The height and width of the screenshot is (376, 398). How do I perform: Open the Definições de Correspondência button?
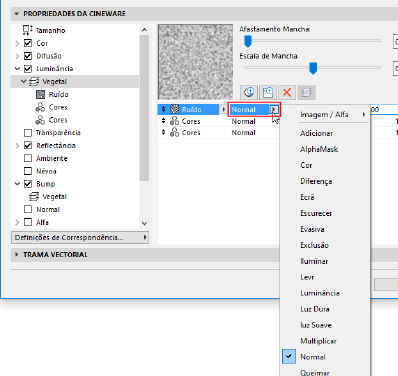point(80,237)
